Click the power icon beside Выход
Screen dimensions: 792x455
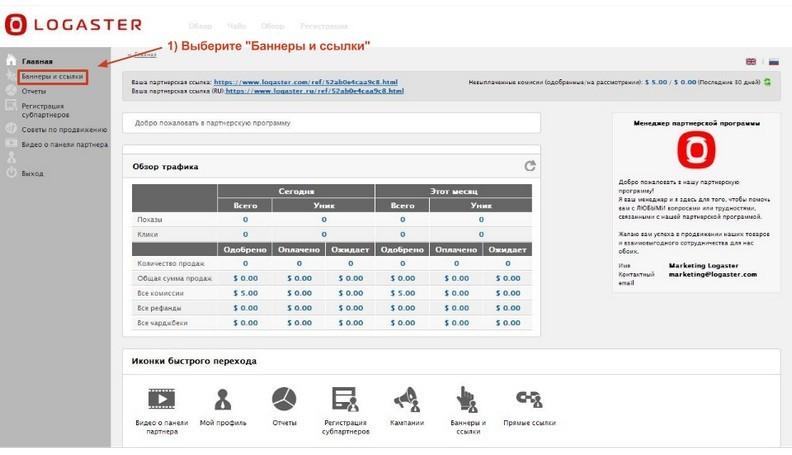(11, 173)
